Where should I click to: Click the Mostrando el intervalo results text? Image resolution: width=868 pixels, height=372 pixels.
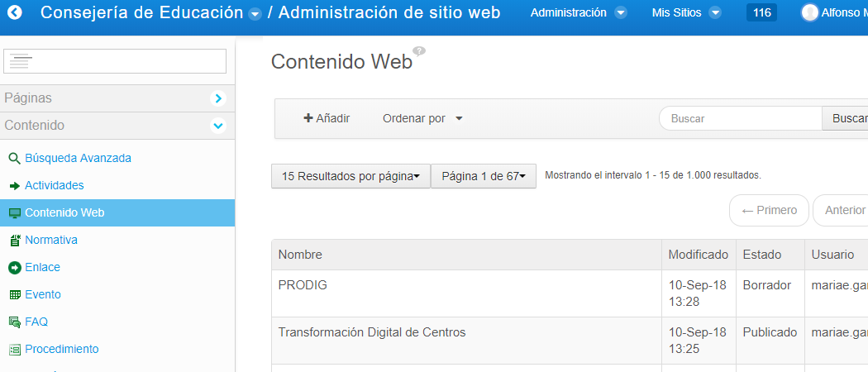tap(653, 175)
